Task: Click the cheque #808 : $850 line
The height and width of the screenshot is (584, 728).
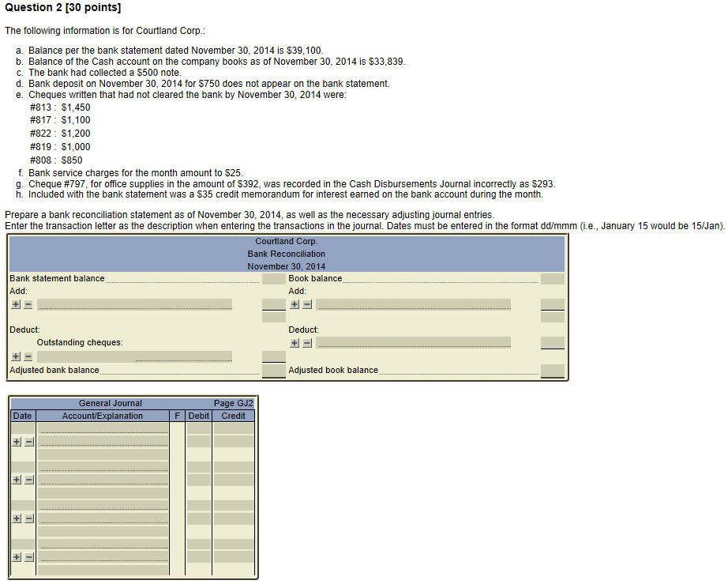Action: tap(56, 160)
